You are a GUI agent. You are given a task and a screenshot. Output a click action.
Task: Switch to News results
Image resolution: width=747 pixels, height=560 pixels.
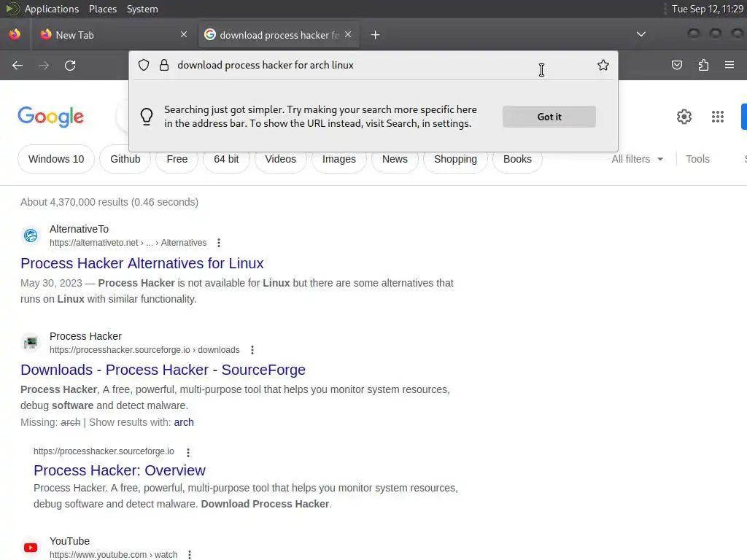click(395, 159)
